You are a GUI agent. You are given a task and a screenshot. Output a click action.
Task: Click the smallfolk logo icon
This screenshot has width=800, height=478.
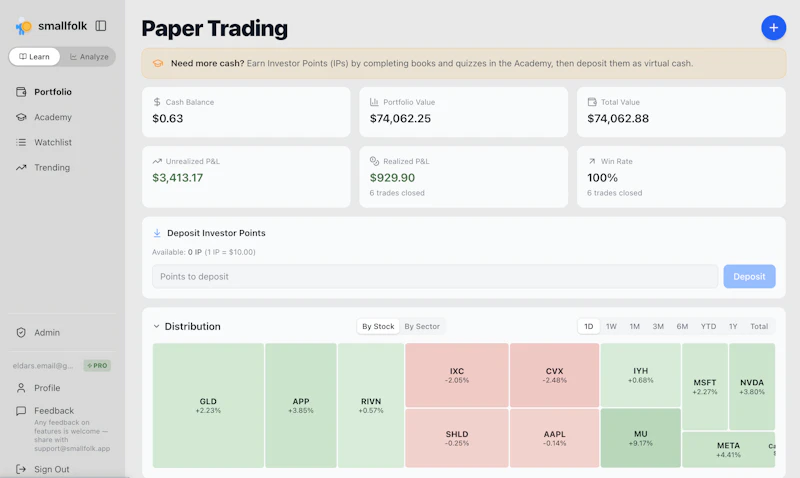point(23,26)
